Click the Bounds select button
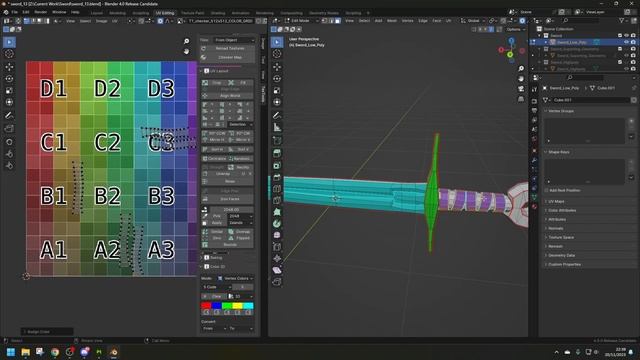Image resolution: width=640 pixels, height=360 pixels. click(228, 244)
